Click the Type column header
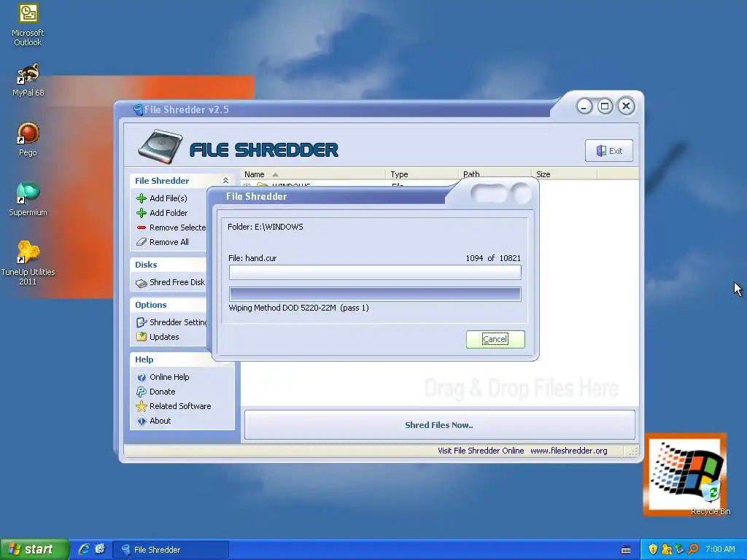 421,174
